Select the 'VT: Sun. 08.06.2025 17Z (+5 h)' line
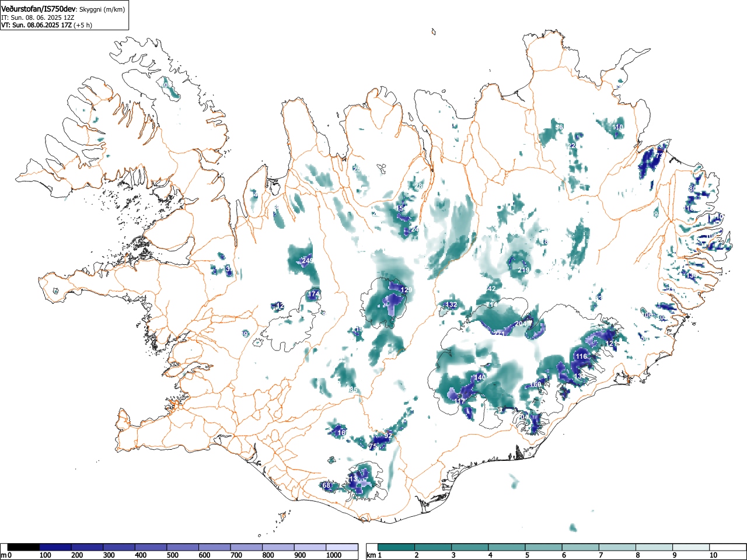This screenshot has width=747, height=560. [x=46, y=25]
